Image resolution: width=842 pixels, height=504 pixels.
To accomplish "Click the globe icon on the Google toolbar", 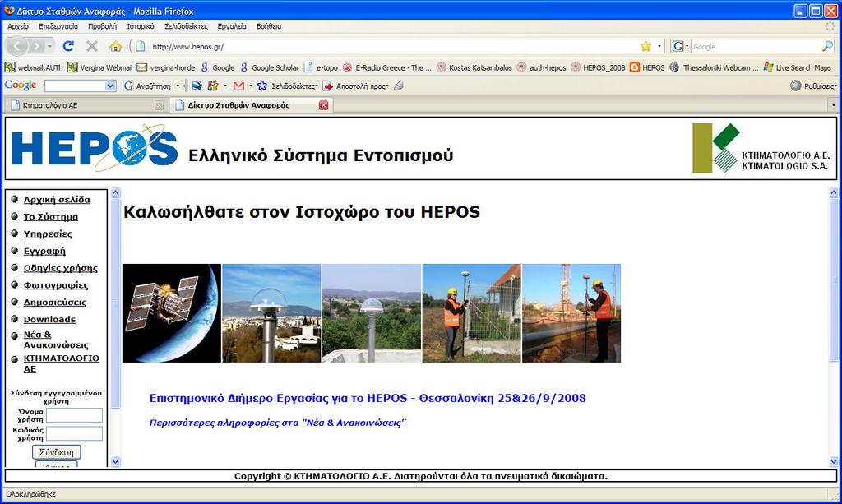I will click(x=197, y=86).
